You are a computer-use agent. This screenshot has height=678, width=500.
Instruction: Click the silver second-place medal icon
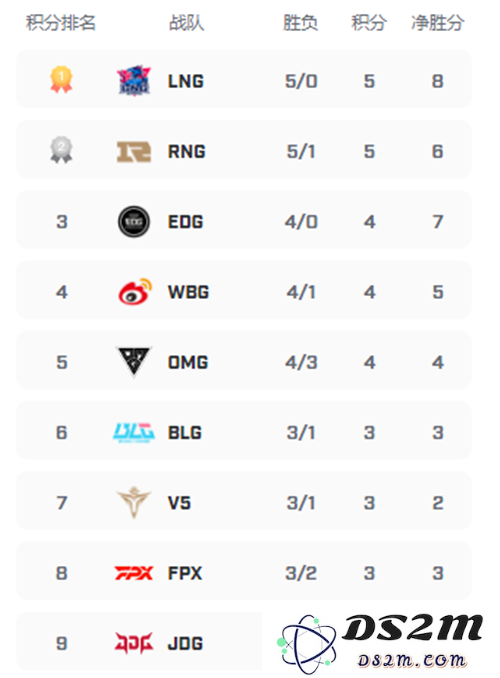click(x=61, y=150)
